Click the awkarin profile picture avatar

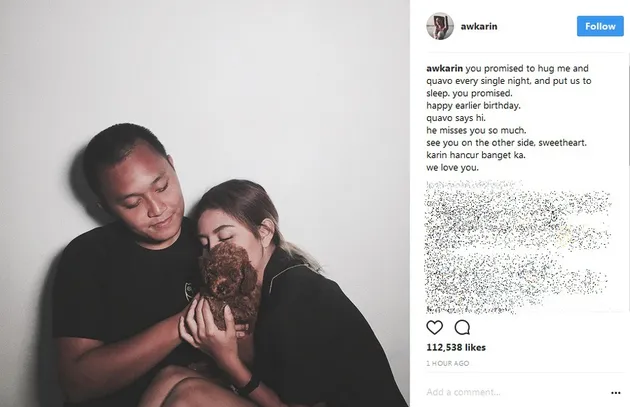point(440,26)
